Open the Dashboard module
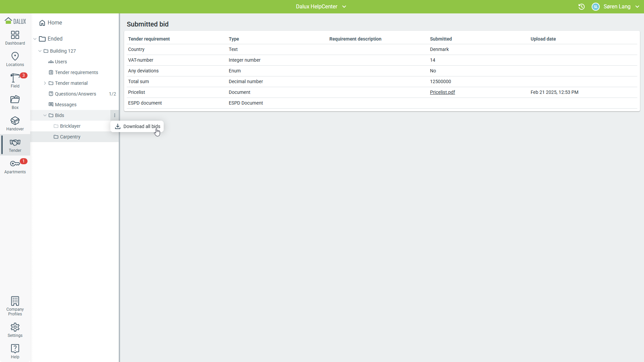Viewport: 644px width, 362px height. 15,38
